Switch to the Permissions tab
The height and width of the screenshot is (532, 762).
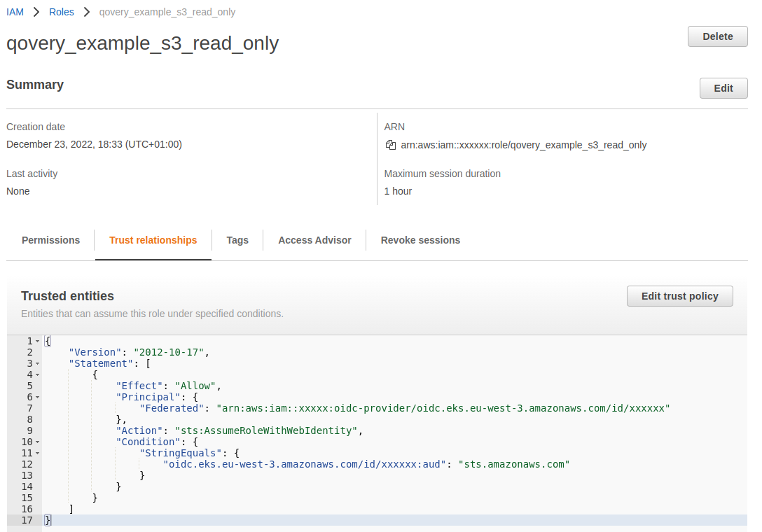(x=50, y=240)
